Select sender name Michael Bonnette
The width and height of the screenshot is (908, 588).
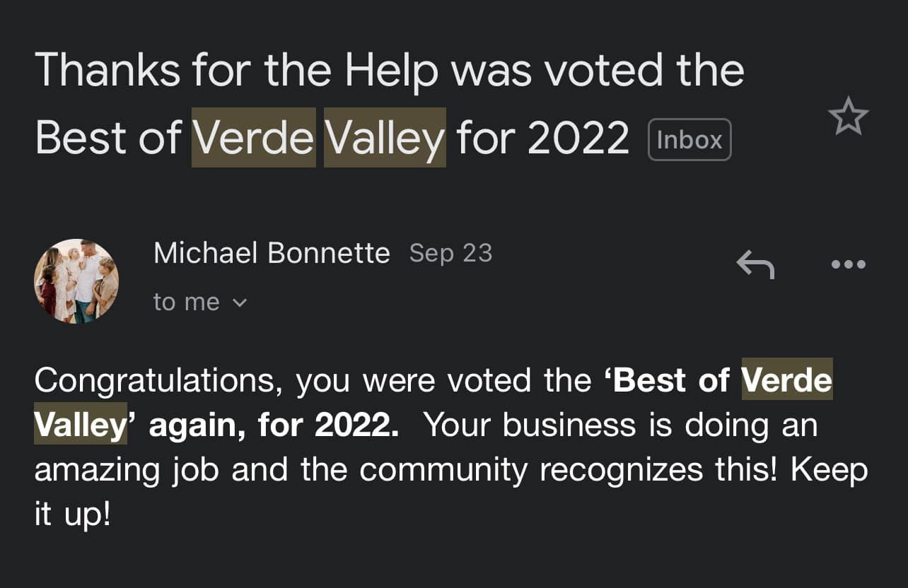click(x=272, y=253)
